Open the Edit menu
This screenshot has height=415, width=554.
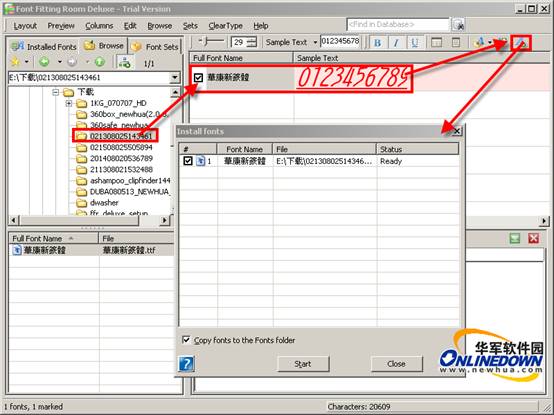point(130,26)
